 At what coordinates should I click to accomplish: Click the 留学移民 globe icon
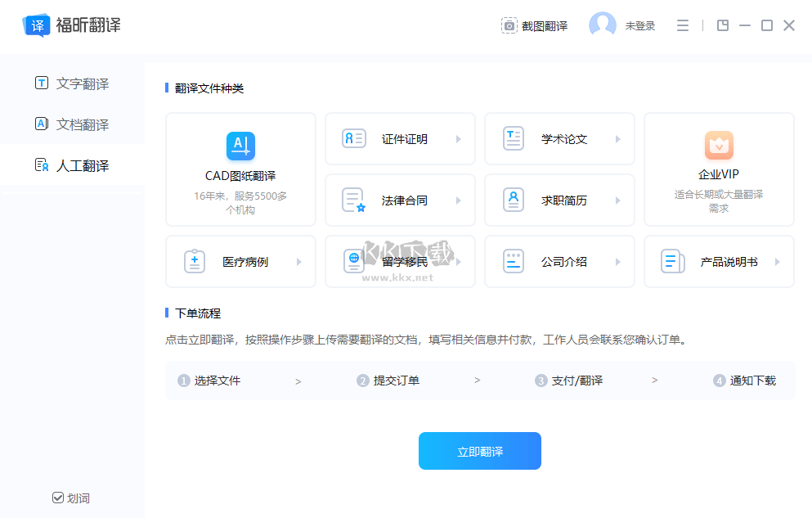click(x=353, y=261)
